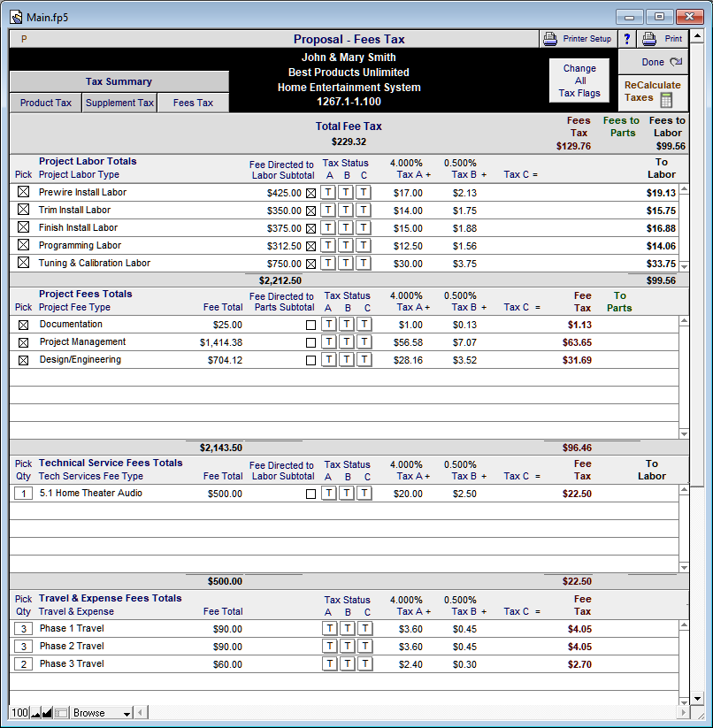Toggle Tax Status A for Project Management
Viewport: 713px width, 728px height.
329,341
